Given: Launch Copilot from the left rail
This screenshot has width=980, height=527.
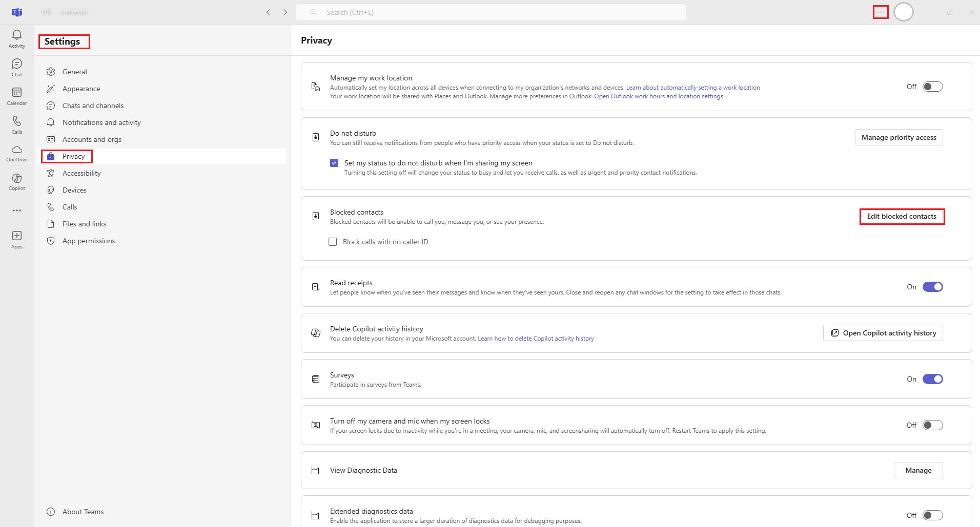Looking at the screenshot, I should pyautogui.click(x=17, y=181).
